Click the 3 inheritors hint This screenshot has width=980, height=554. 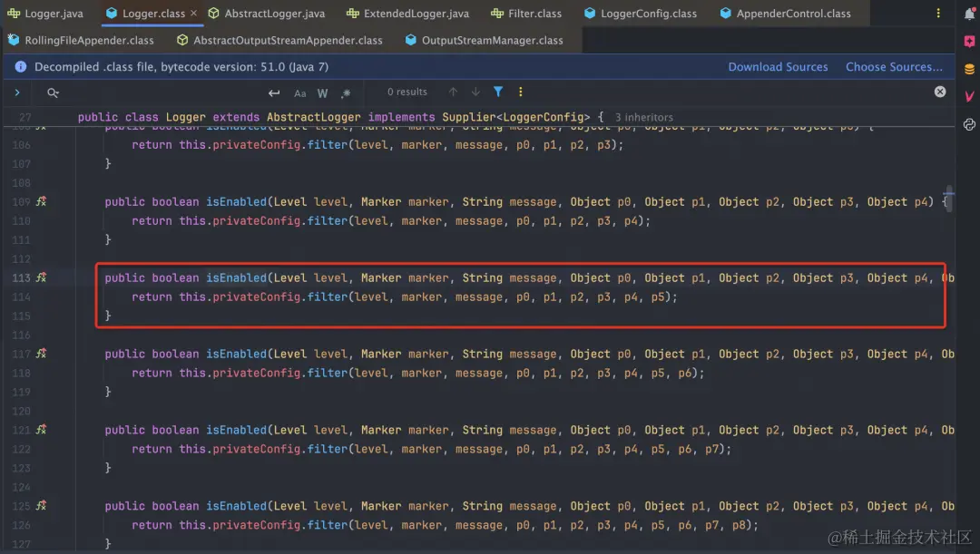pos(643,118)
